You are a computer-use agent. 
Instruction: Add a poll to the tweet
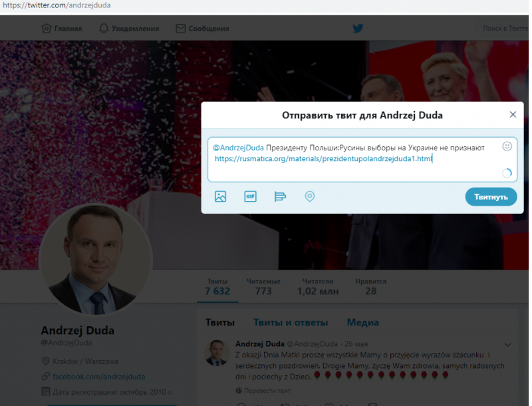pyautogui.click(x=280, y=196)
